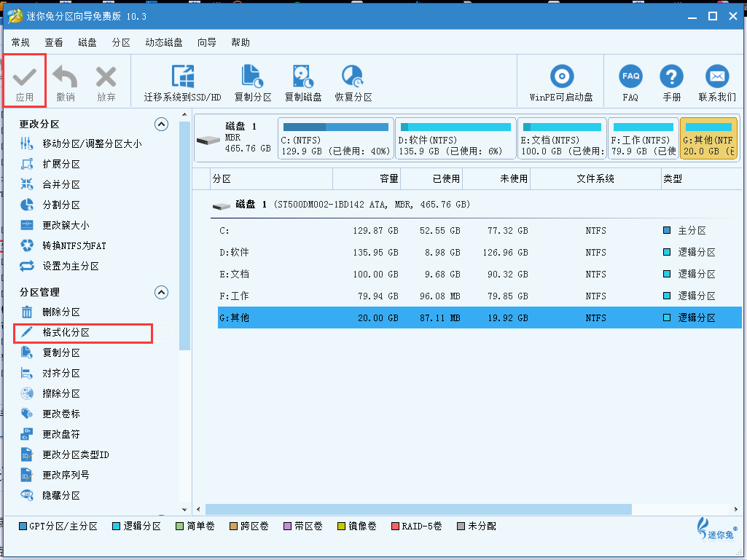Click the 容量 column header
The height and width of the screenshot is (560, 747).
point(367,178)
